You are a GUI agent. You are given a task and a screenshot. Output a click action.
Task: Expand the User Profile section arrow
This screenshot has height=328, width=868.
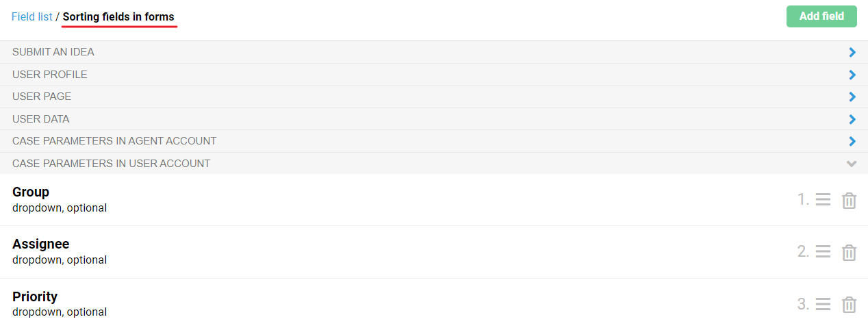pos(852,75)
